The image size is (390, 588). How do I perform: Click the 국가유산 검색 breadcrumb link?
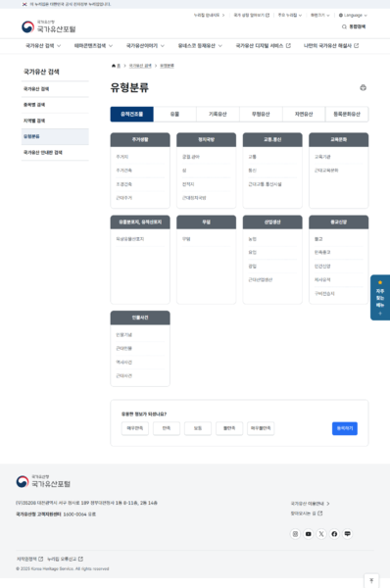pos(140,66)
